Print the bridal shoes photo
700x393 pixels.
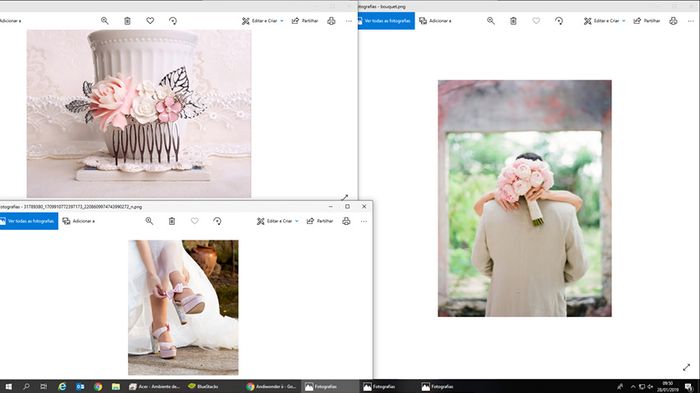pos(346,221)
